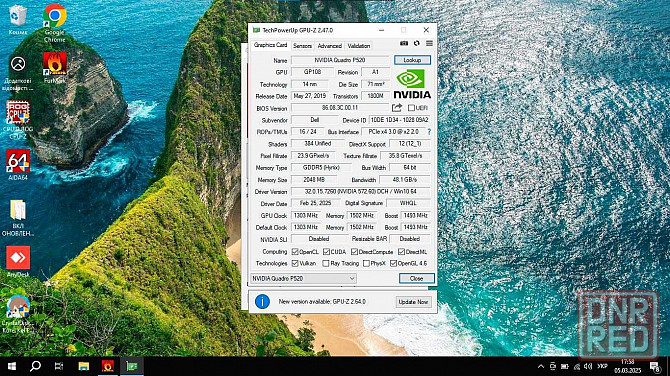Click the Lookup button

click(412, 60)
